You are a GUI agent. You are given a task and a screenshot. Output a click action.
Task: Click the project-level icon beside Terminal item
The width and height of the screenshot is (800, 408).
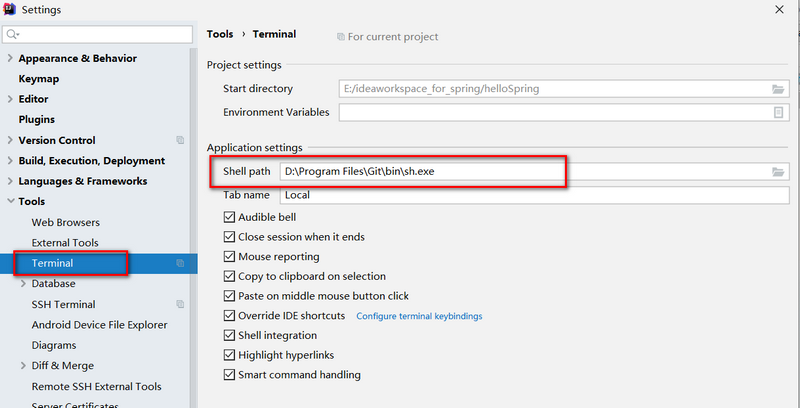click(x=180, y=263)
